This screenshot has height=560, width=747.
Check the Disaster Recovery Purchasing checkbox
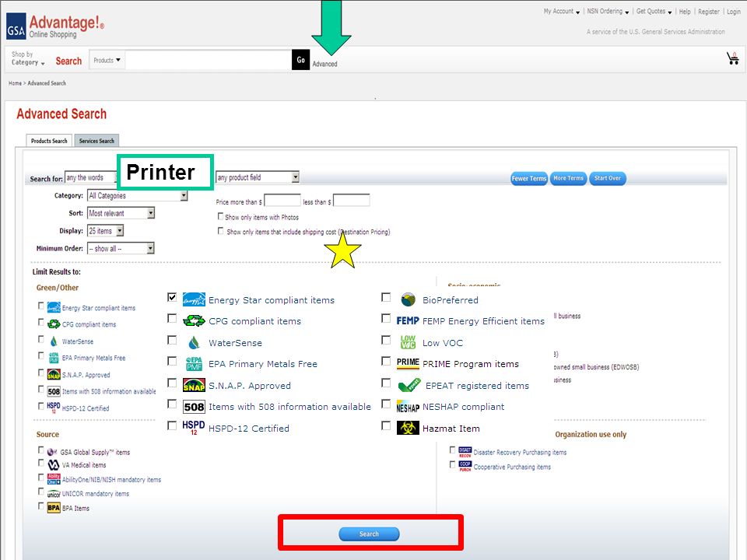453,450
